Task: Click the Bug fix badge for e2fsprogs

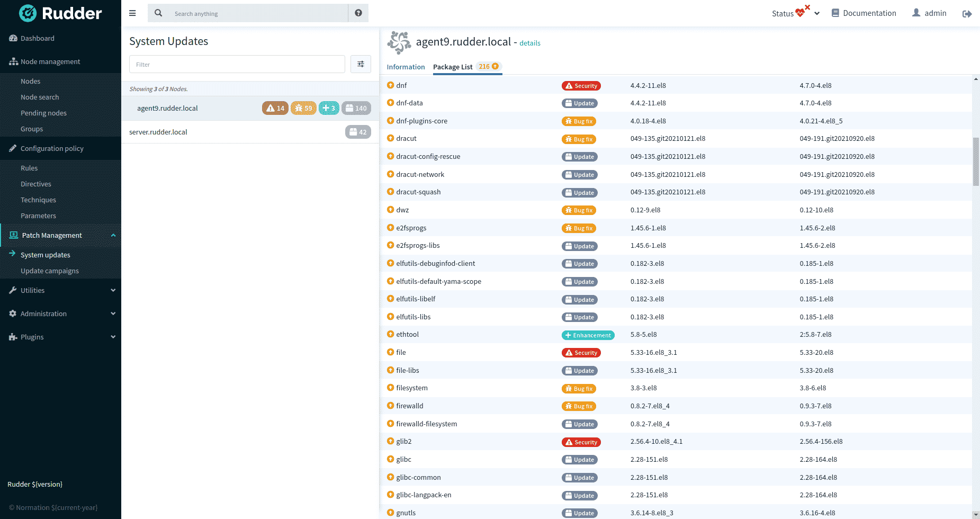Action: pos(579,228)
